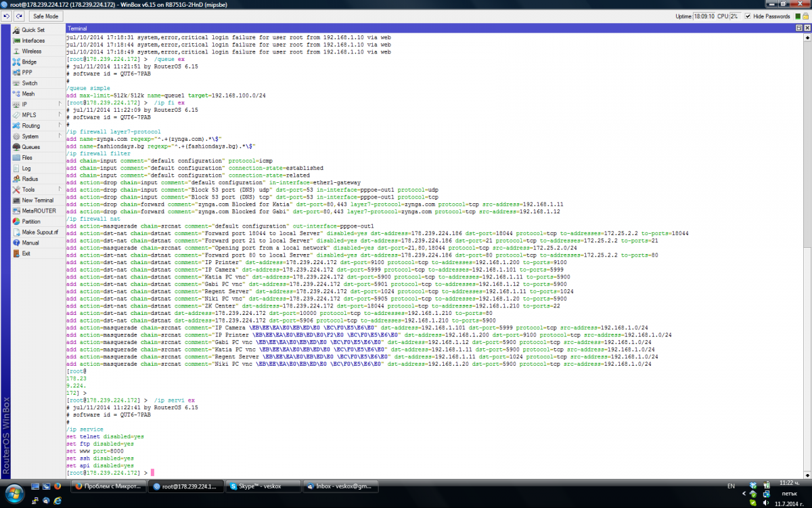The width and height of the screenshot is (812, 508).
Task: Click Make Supout.rif
Action: click(x=39, y=232)
